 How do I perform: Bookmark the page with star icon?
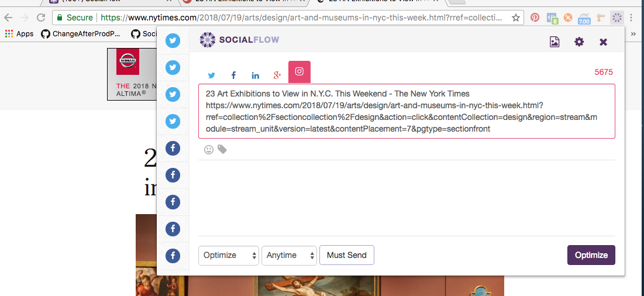(516, 18)
